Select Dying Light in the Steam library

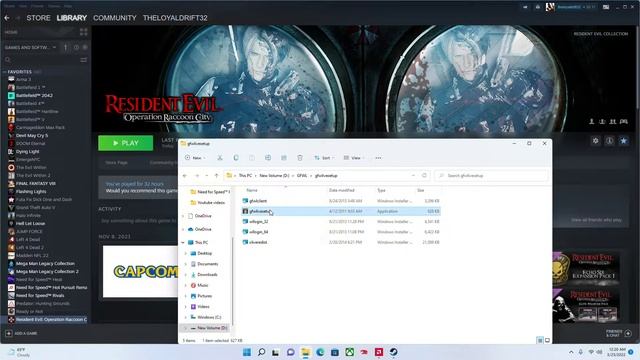tap(27, 151)
